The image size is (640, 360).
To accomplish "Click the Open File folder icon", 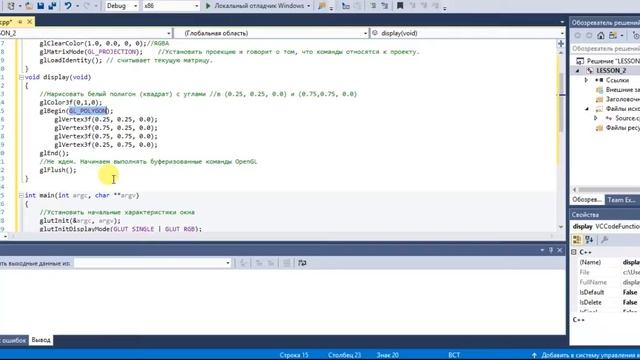I will [29, 6].
